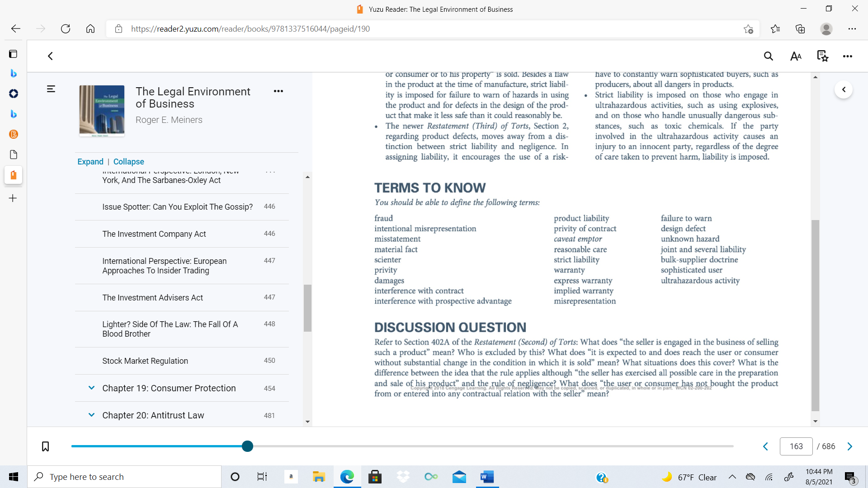Open Task View on taskbar
Image resolution: width=868 pixels, height=488 pixels.
coord(262,477)
